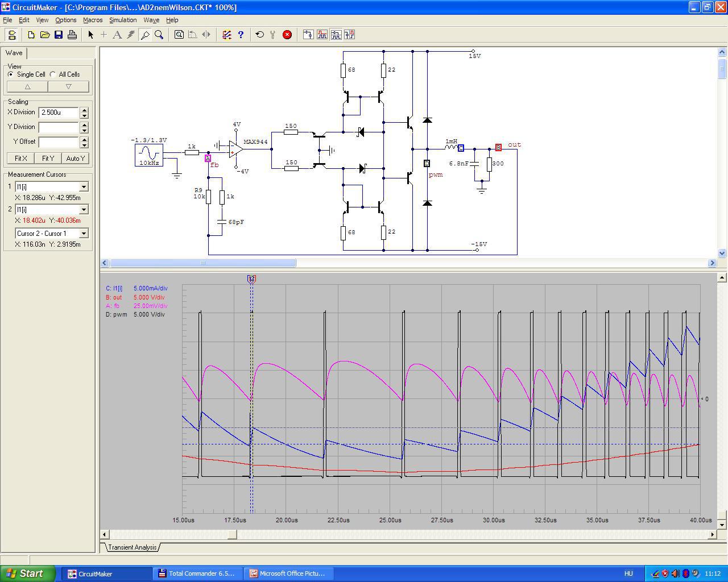
Task: Click the Print toolbar icon
Action: point(72,35)
